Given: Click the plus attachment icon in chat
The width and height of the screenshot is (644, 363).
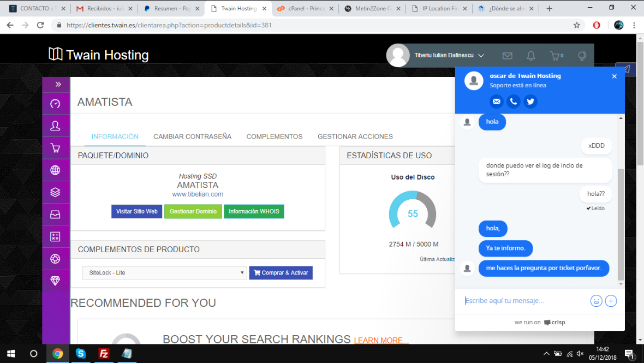Looking at the screenshot, I should click(611, 301).
